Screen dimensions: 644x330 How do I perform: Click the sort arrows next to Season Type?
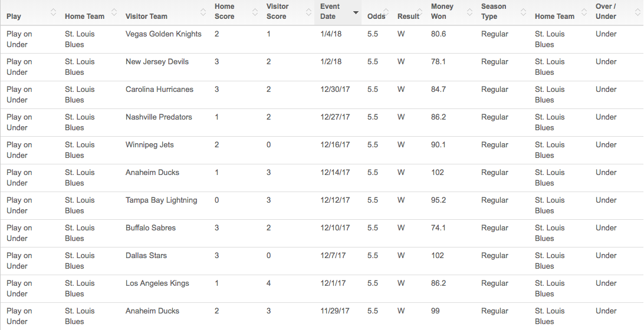(524, 12)
